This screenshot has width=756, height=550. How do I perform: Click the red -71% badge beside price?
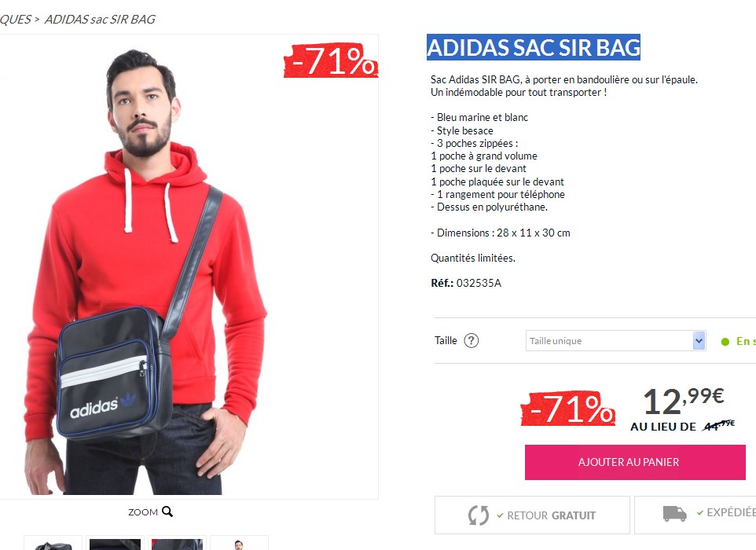coord(568,409)
